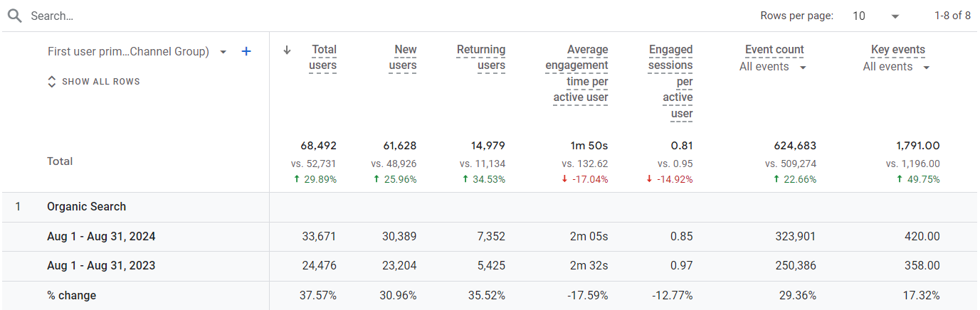Open the Rows per page dropdown

[876, 16]
